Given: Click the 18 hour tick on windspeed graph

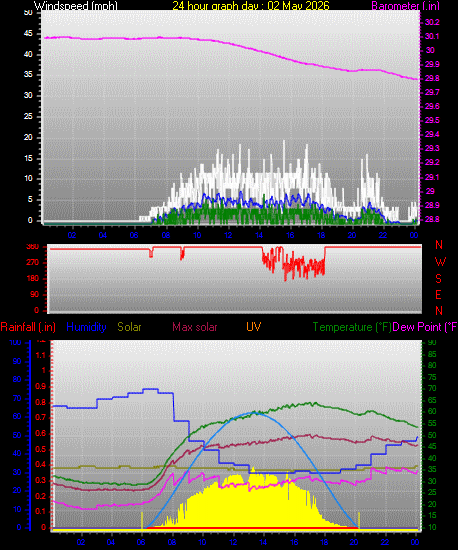Looking at the screenshot, I should (321, 235).
